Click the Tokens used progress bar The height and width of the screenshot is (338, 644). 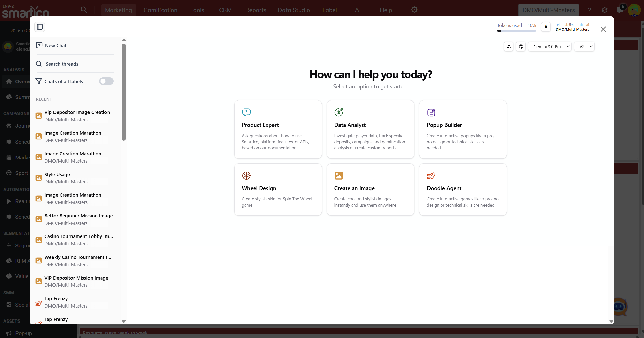pyautogui.click(x=516, y=31)
